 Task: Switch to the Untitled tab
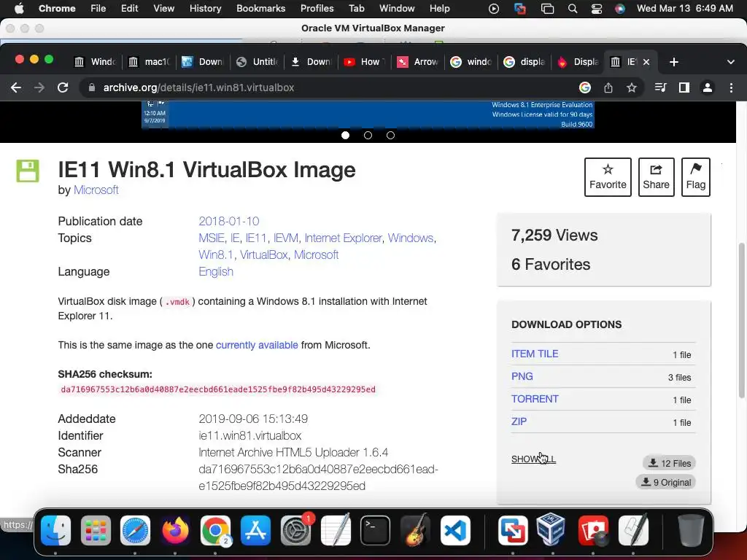pyautogui.click(x=257, y=62)
